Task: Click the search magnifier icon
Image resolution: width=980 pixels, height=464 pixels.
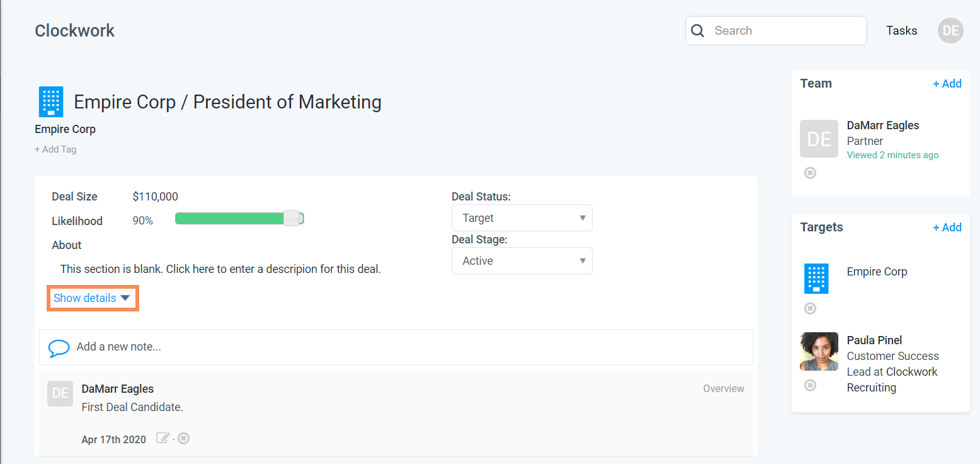Action: (x=698, y=31)
